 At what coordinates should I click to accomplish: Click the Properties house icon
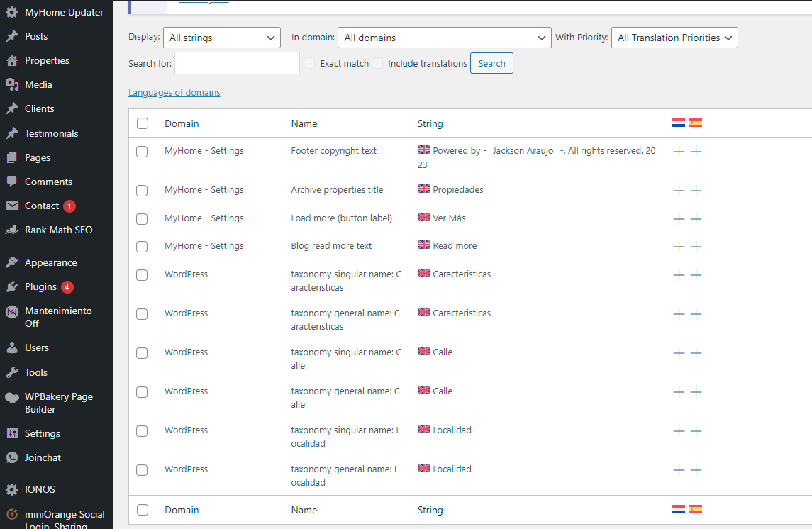click(12, 60)
